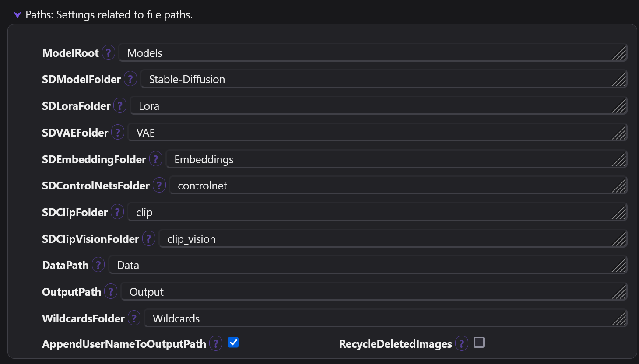Grab the resize handle of OutputPath field
This screenshot has height=364, width=639.
pos(619,292)
